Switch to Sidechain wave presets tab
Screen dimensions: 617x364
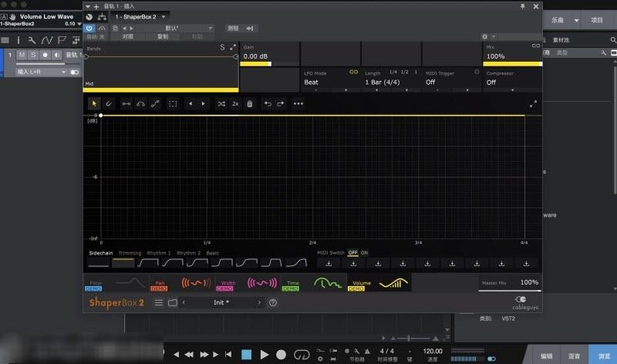pos(101,253)
